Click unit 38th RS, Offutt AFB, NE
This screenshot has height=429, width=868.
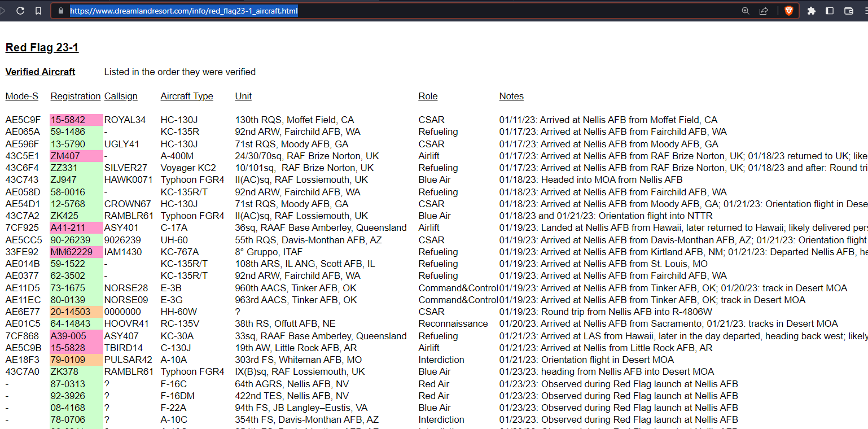point(285,323)
